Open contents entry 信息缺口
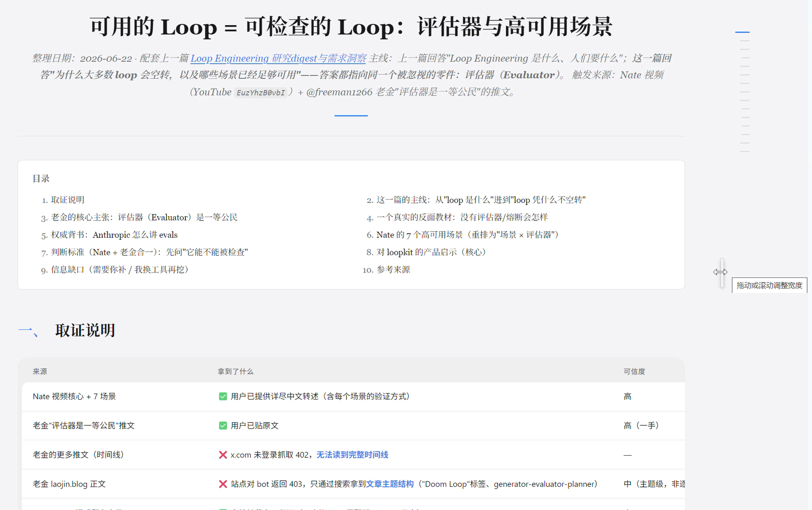Screen dimensions: 812x510 (120, 270)
